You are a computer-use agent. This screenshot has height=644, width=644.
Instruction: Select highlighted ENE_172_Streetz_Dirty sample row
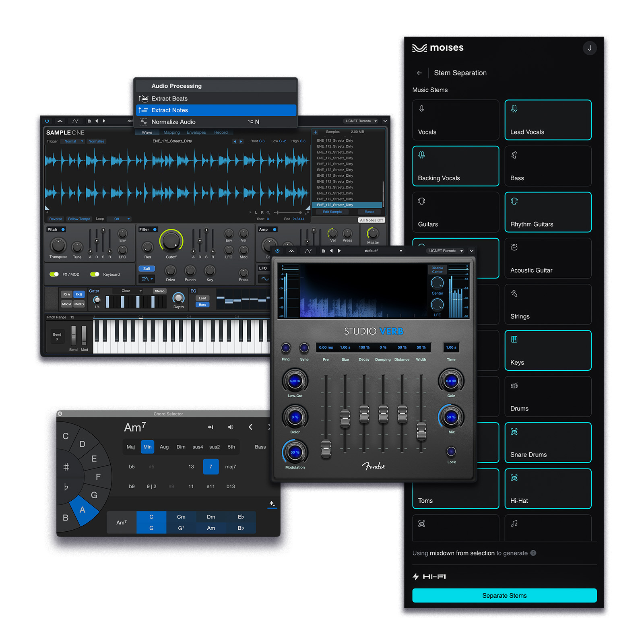point(347,205)
